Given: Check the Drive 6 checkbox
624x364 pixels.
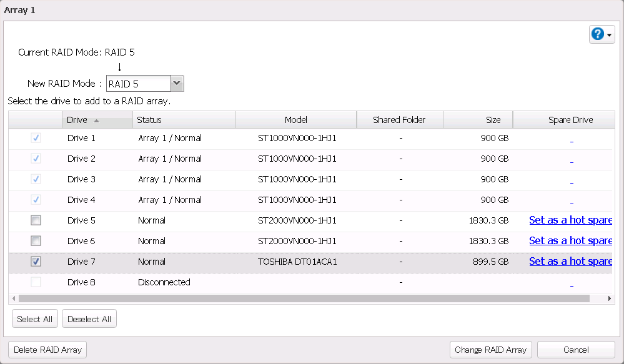Looking at the screenshot, I should click(36, 241).
